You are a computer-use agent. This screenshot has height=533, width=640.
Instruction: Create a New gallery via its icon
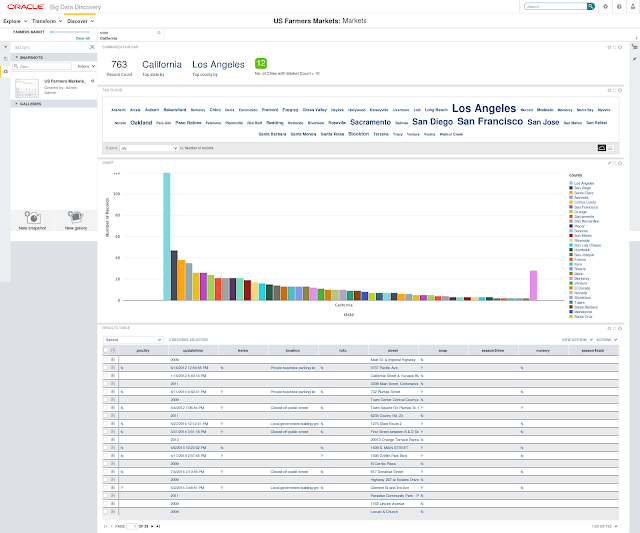click(76, 217)
